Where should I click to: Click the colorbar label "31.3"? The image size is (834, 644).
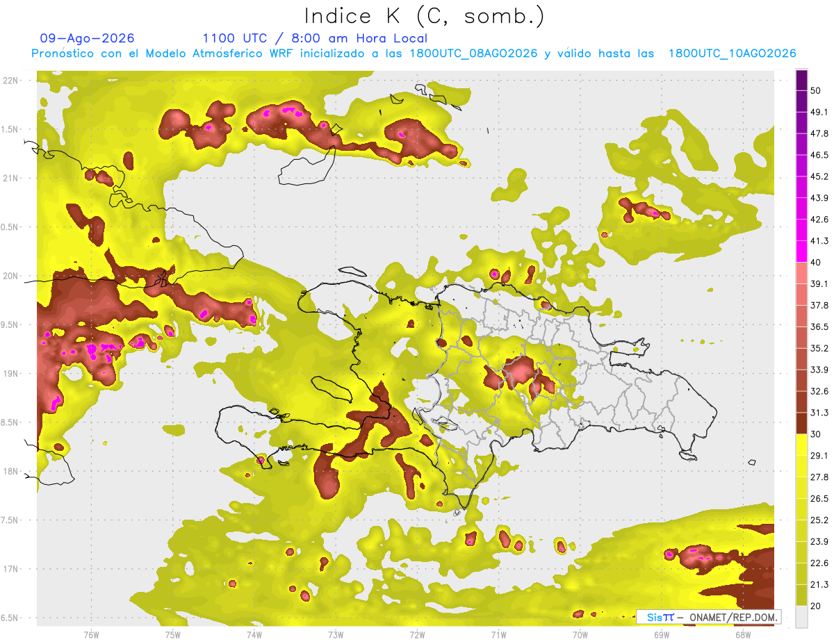click(819, 413)
